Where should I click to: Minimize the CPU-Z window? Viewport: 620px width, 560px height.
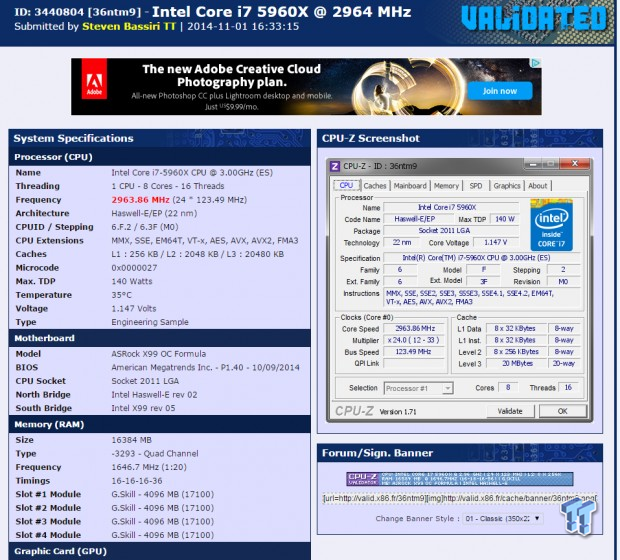tap(533, 163)
